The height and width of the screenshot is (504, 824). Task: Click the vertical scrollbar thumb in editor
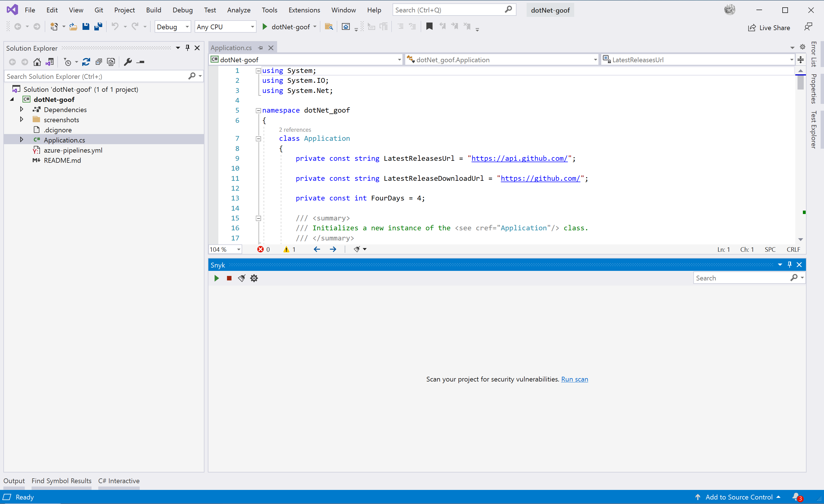coord(800,83)
